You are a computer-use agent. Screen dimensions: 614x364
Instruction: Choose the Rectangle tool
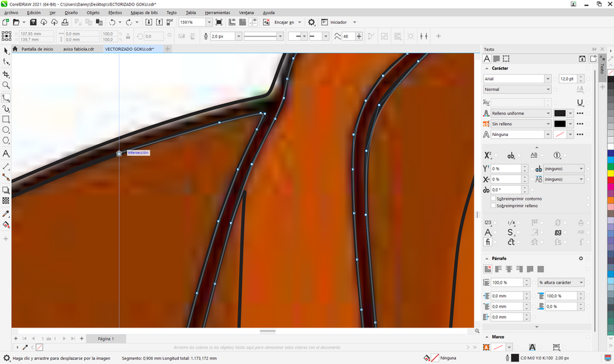point(6,119)
